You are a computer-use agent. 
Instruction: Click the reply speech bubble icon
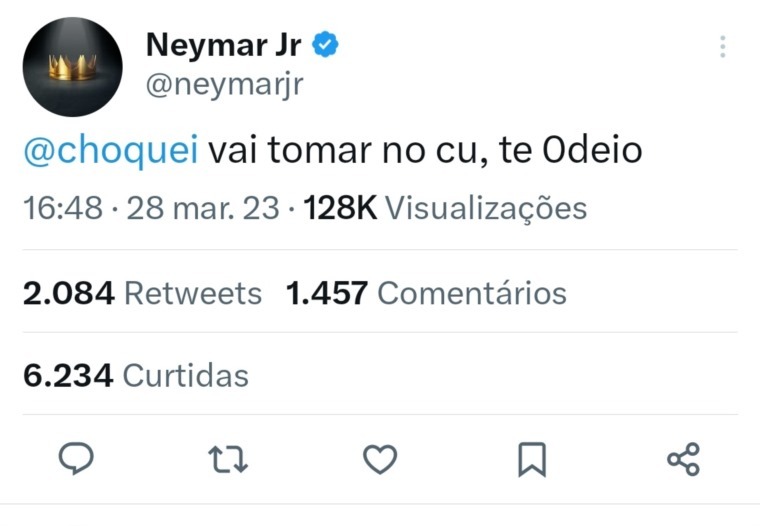(76, 459)
